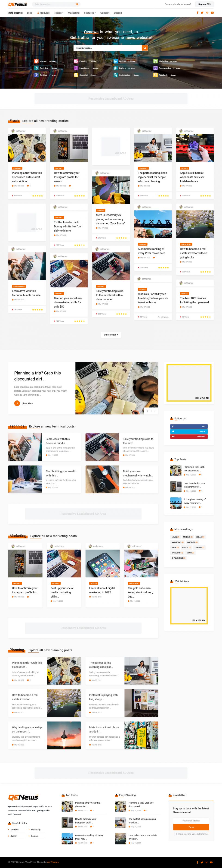Click the Feedback category icon

click(x=155, y=75)
